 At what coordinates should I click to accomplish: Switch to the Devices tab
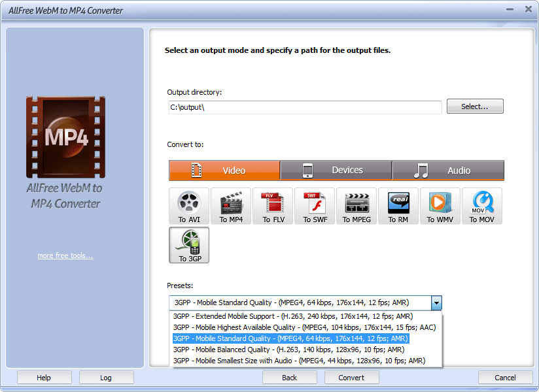(x=335, y=170)
